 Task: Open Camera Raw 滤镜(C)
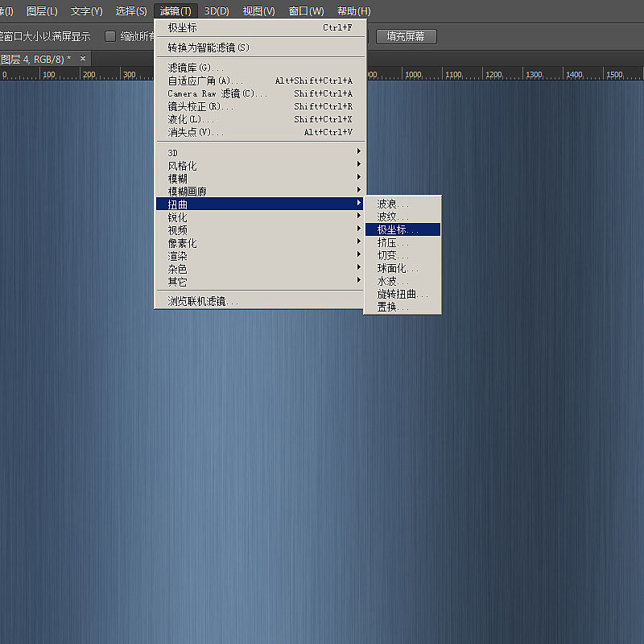[x=259, y=93]
